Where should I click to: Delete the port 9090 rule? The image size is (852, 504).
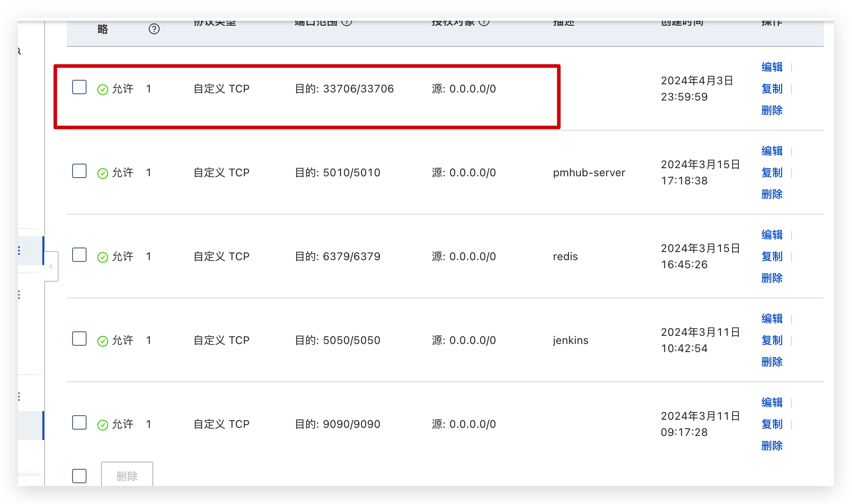tap(772, 446)
